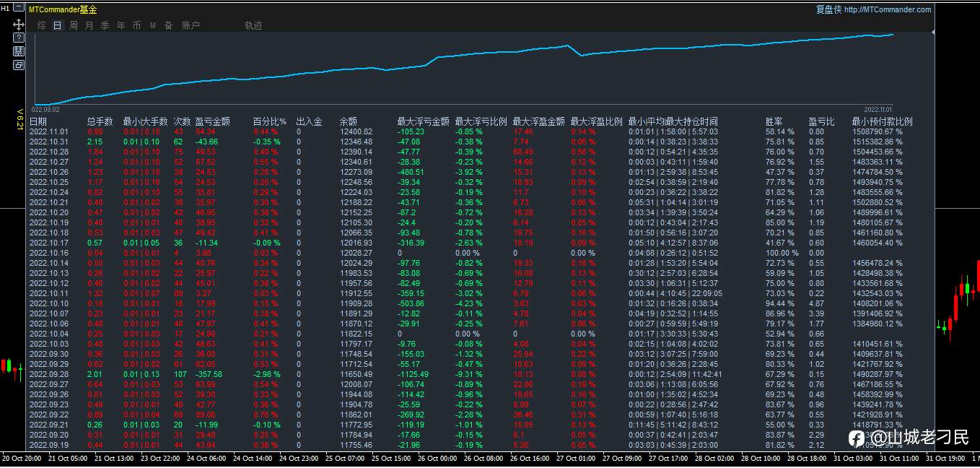Click balance value 12400.82

356,131
